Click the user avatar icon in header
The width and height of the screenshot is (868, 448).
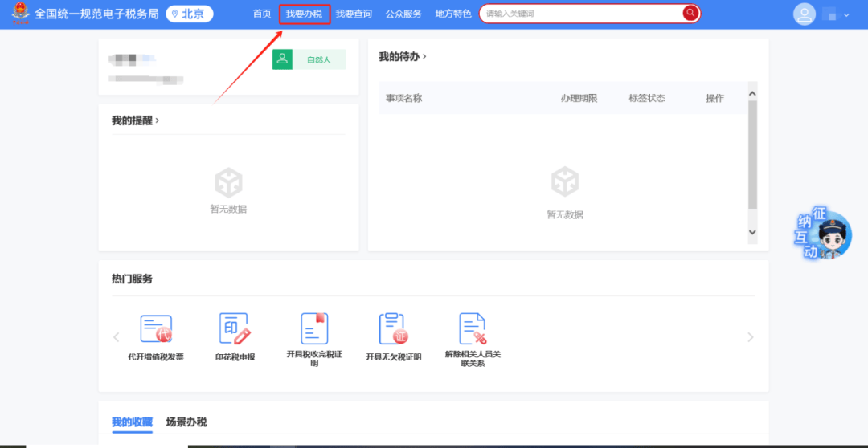click(x=804, y=14)
